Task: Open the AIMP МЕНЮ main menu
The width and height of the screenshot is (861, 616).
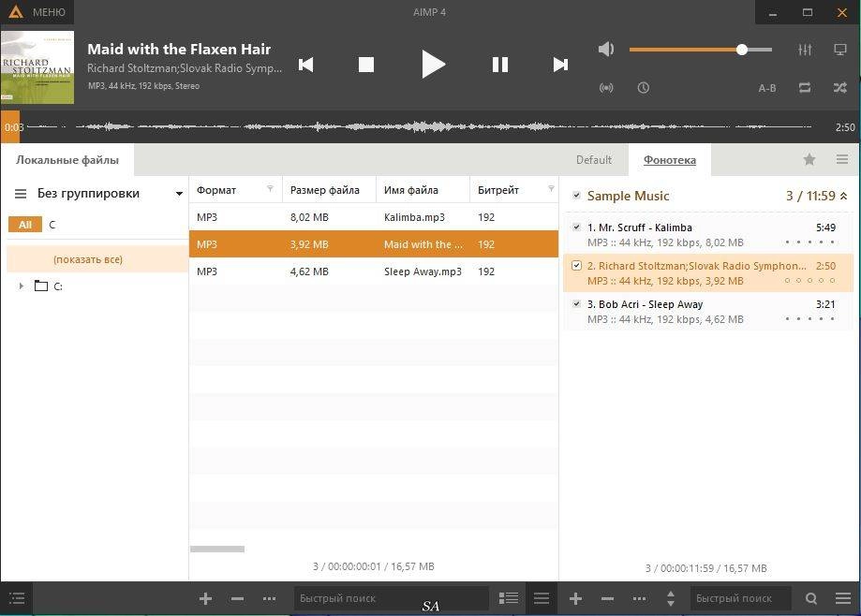Action: (x=37, y=12)
